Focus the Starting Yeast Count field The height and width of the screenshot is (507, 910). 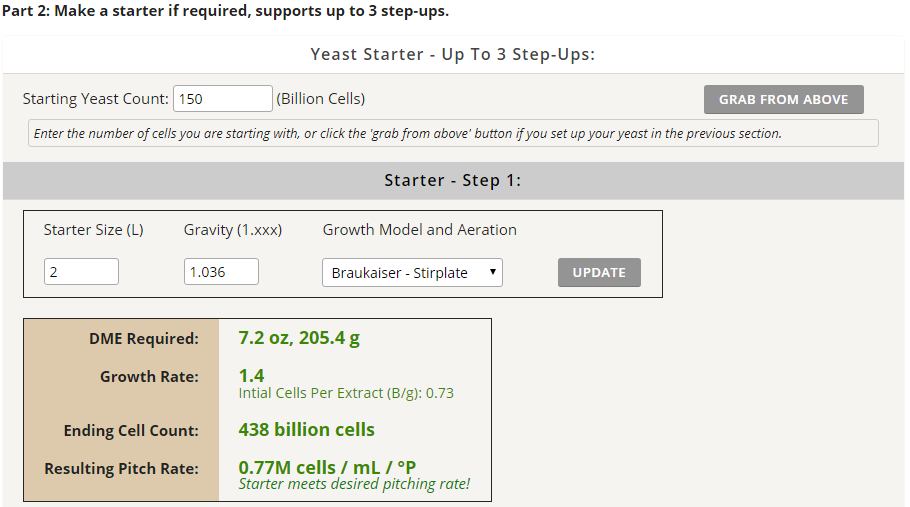pyautogui.click(x=223, y=99)
